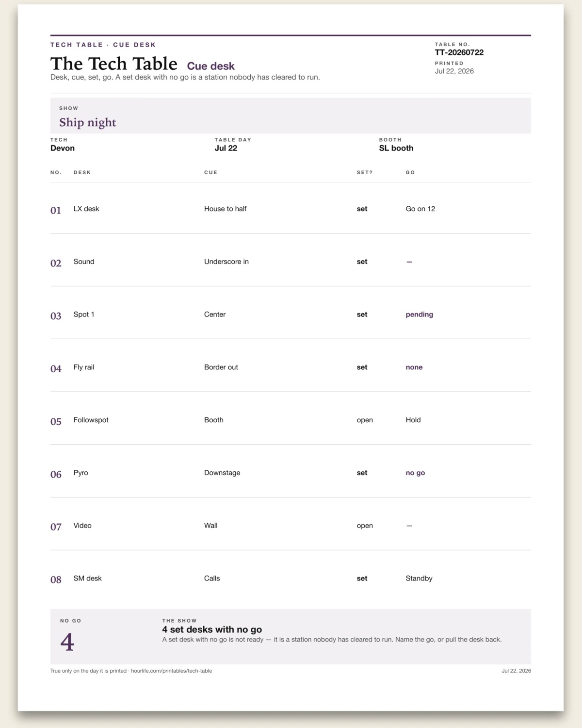Viewport: 582px width, 728px height.
Task: Click 'Go on 12' for LX desk
Action: pos(420,209)
